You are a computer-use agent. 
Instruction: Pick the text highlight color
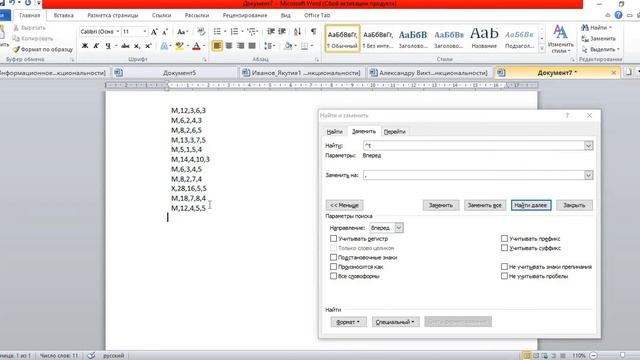tap(179, 46)
